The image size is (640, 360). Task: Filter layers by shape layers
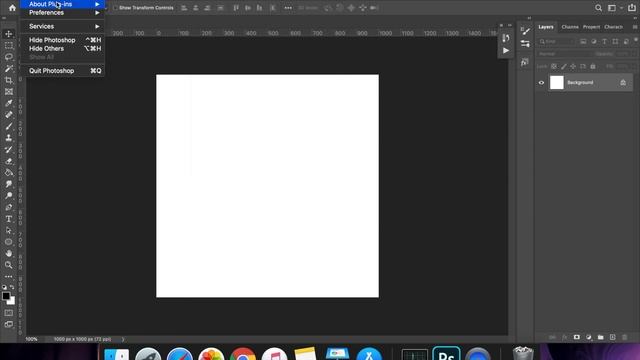click(615, 42)
